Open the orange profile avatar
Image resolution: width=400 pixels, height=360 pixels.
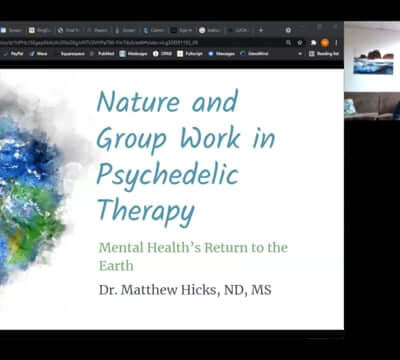[325, 42]
